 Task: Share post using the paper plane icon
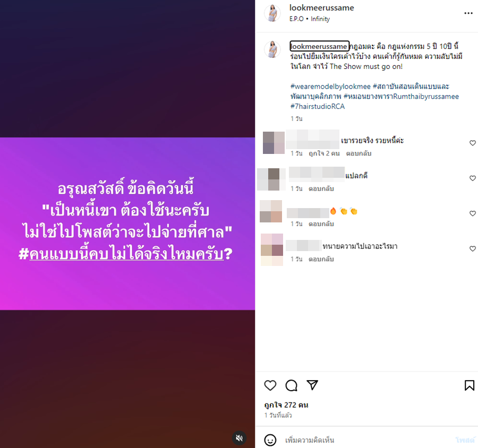[312, 385]
